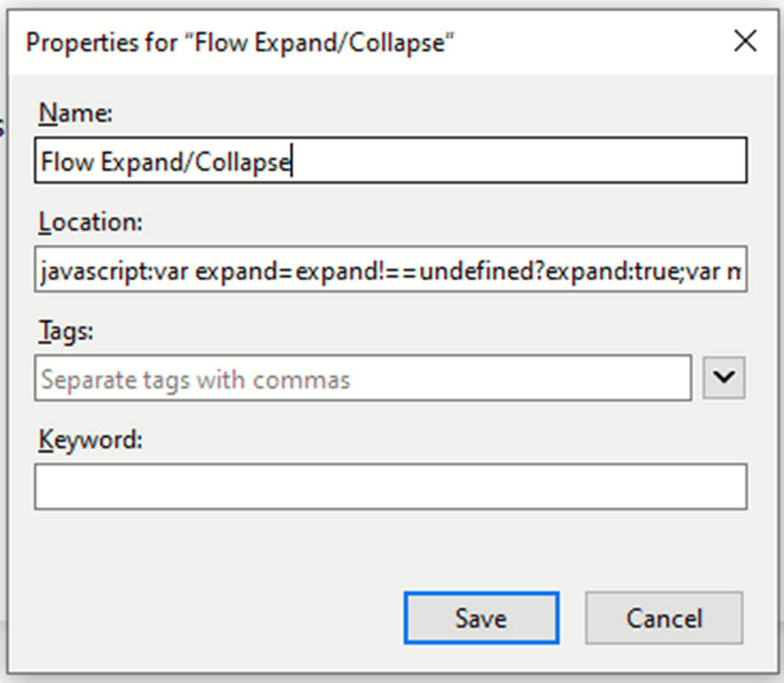Click the "Tags:" label
This screenshot has height=683, width=784.
(68, 330)
